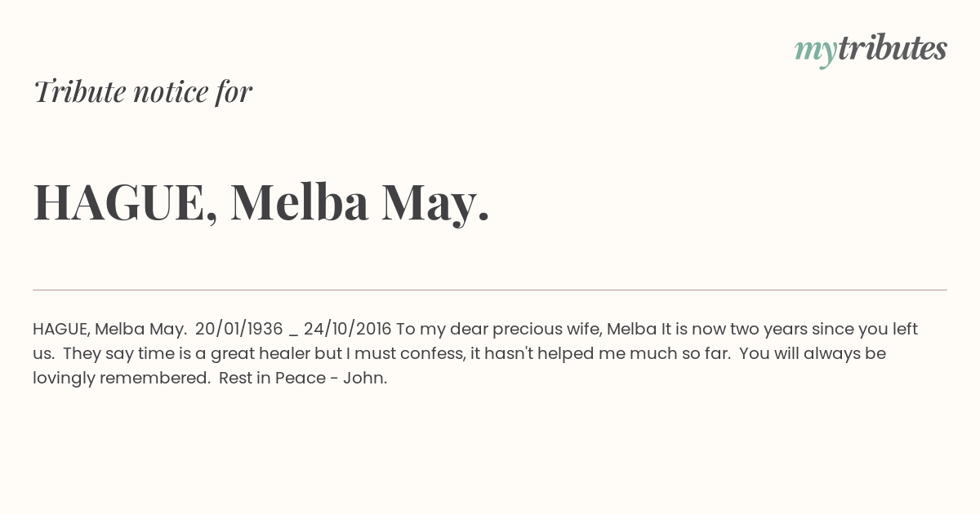
Task: Click the birth date 20/01/1936
Action: click(x=239, y=329)
